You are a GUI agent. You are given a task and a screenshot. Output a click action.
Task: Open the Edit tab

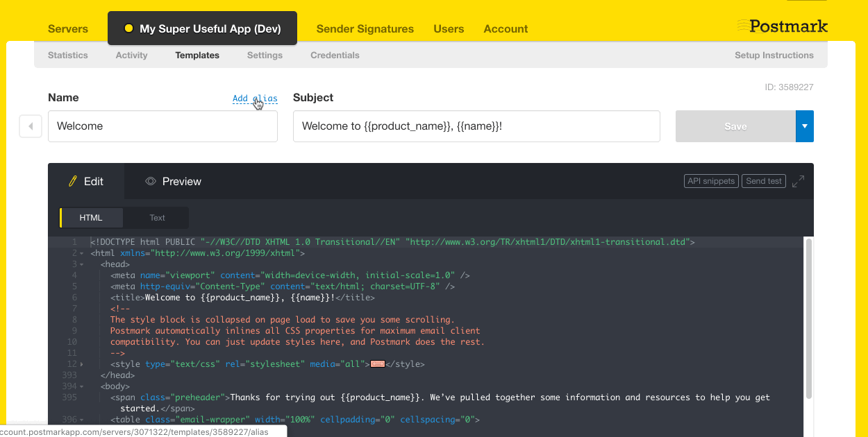coord(86,182)
